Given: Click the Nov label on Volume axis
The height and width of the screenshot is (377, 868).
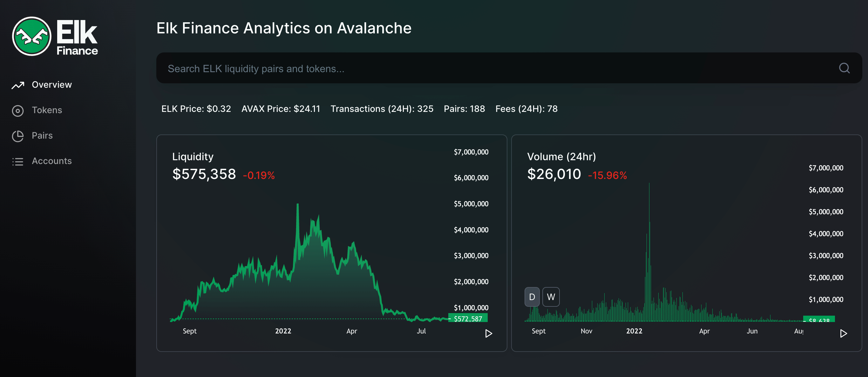Looking at the screenshot, I should point(586,331).
